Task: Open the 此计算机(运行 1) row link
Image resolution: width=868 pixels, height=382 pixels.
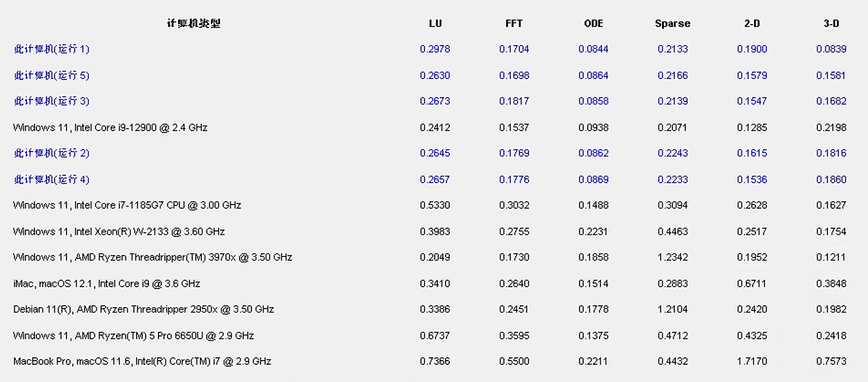Action: pos(52,49)
